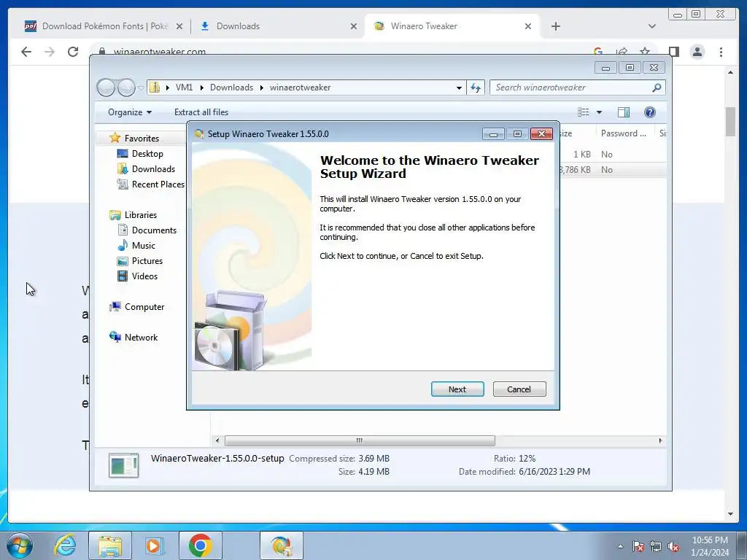Expand arrow after Downloads in address path
Screen dimensions: 747x560
tap(262, 87)
